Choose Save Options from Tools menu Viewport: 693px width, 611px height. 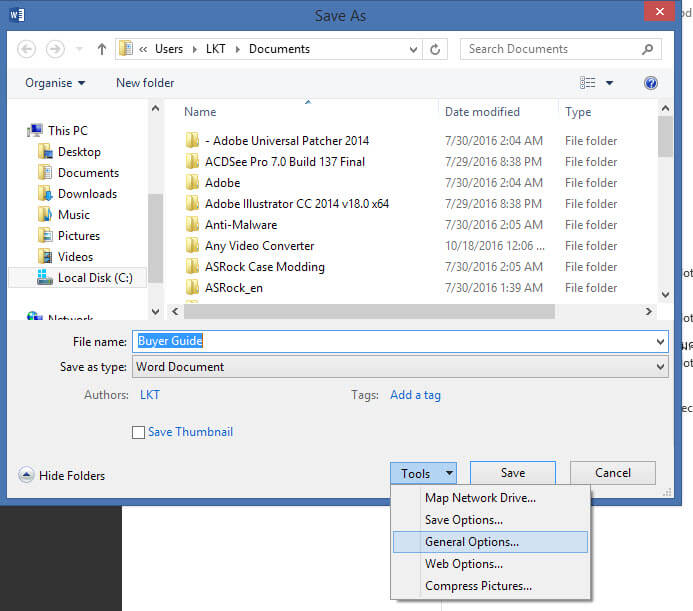click(490, 520)
